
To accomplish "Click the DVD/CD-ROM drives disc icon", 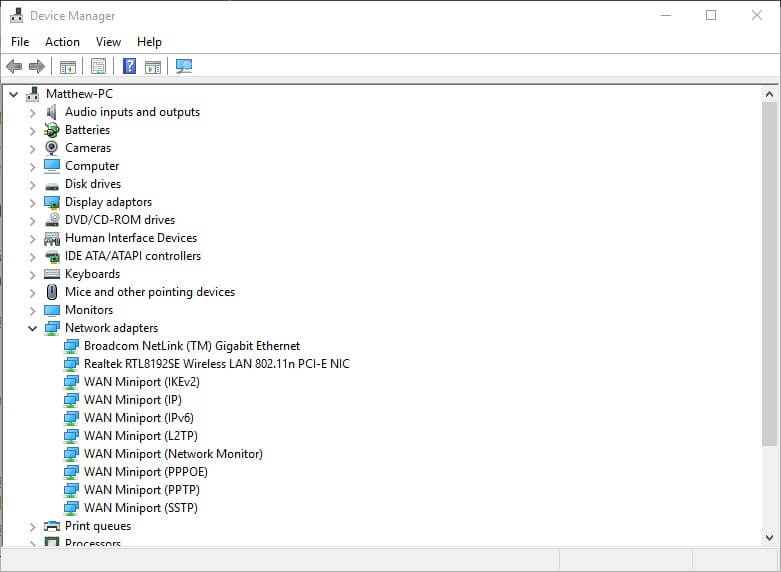I will 52,220.
